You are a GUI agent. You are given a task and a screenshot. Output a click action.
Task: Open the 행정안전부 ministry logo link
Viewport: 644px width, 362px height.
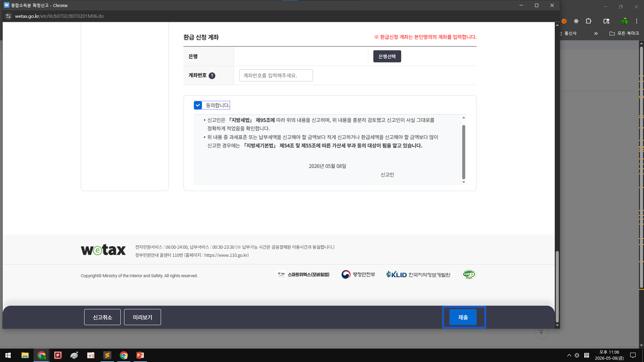pos(358,274)
